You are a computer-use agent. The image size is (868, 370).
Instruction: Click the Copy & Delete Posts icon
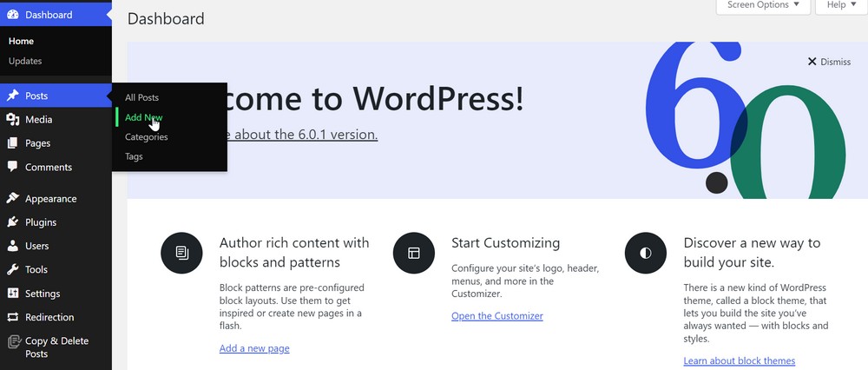13,341
